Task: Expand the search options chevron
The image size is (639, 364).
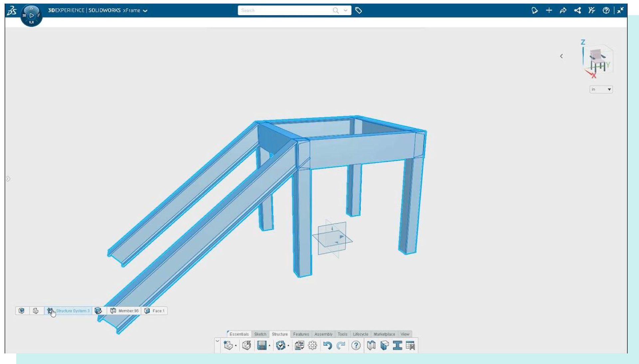Action: coord(345,11)
